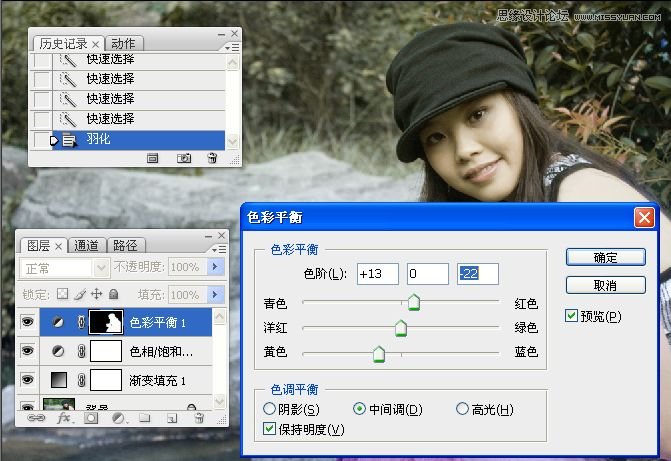Close the 历史记录 tab using its x
Screen dimensions: 671x461
click(x=95, y=44)
